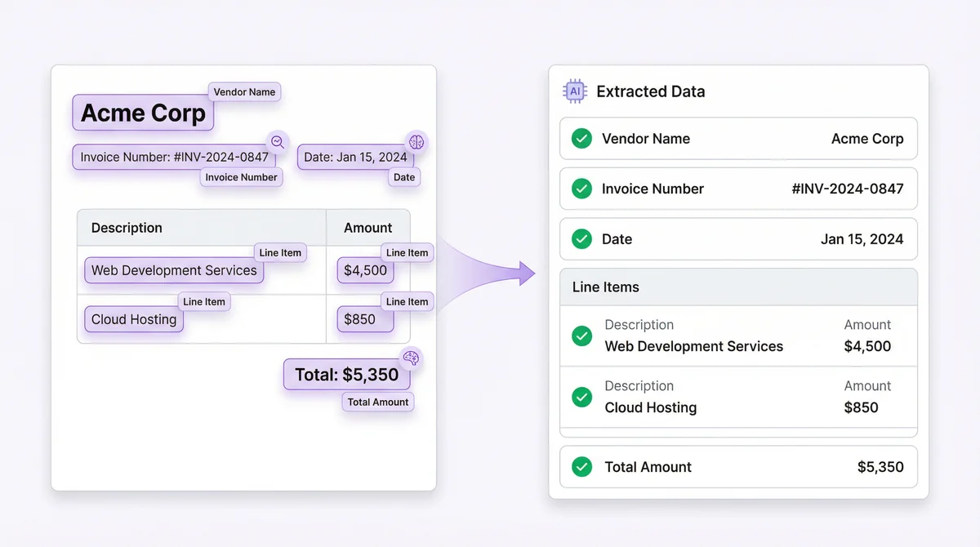Click the green check beside extracted Cloud Hosting
This screenshot has width=980, height=547.
[x=581, y=397]
